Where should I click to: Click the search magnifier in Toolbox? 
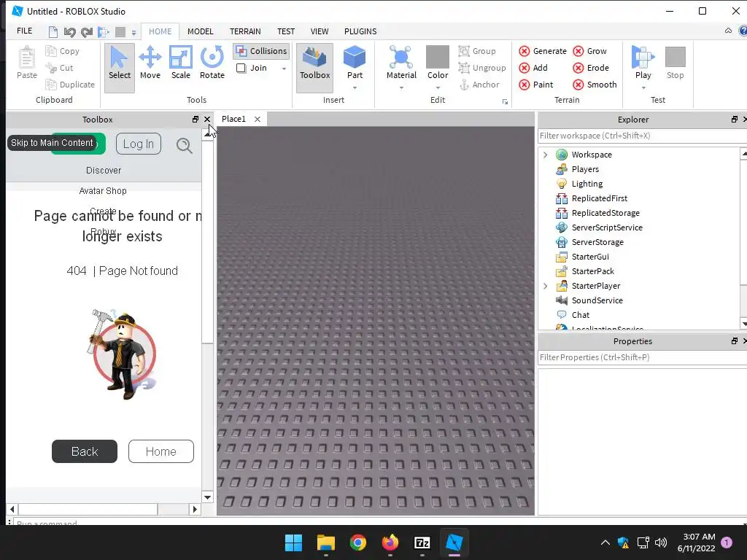tap(184, 145)
